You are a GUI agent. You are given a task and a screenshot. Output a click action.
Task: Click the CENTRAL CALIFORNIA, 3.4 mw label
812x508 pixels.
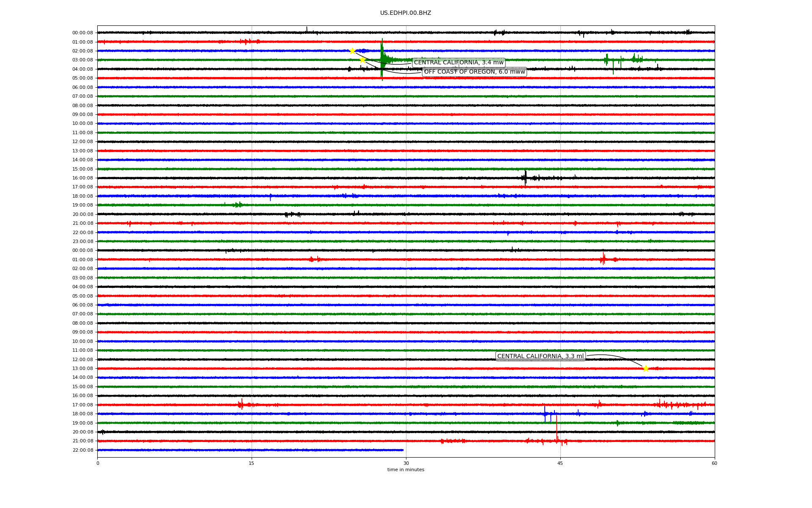458,63
